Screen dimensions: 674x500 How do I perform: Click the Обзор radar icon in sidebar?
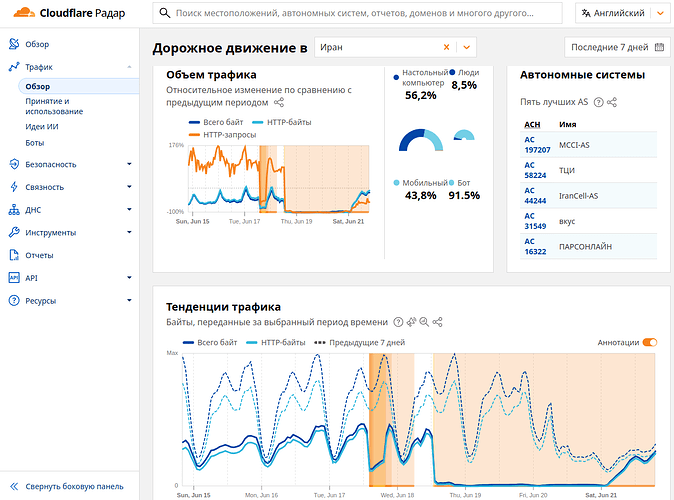(14, 44)
